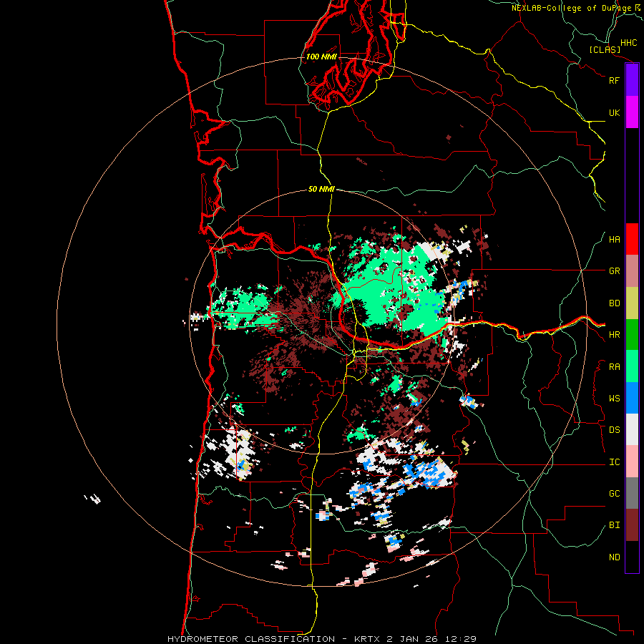Click the DS legend label
This screenshot has width=644, height=644.
point(614,430)
